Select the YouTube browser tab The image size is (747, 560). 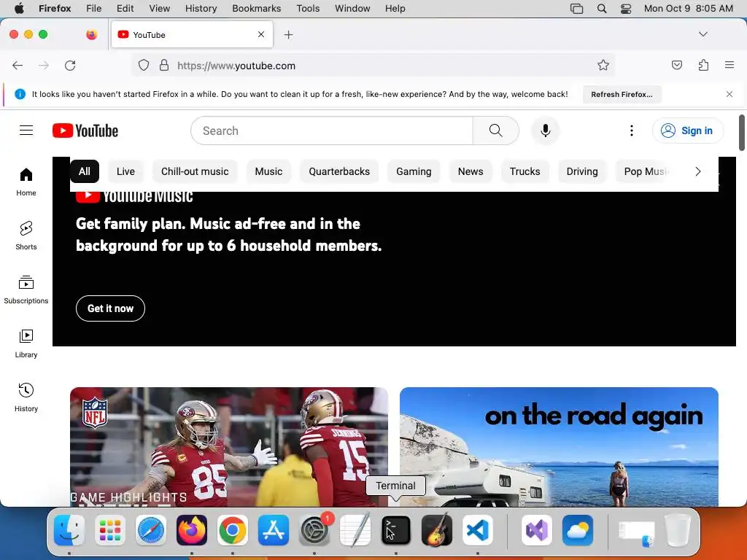[192, 35]
